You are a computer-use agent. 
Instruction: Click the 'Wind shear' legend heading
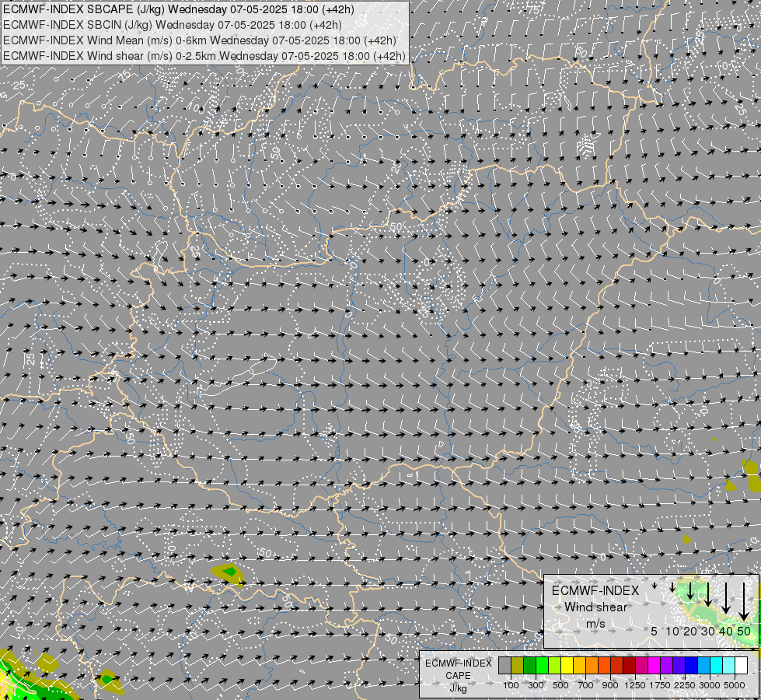[x=595, y=607]
